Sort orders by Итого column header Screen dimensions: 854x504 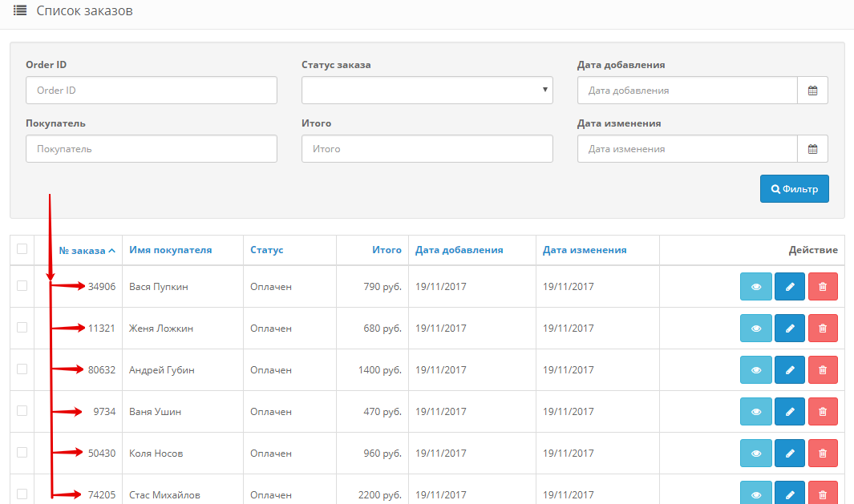[387, 250]
